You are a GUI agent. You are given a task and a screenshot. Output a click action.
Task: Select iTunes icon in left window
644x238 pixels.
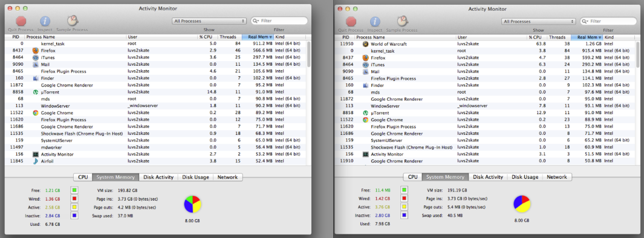36,57
